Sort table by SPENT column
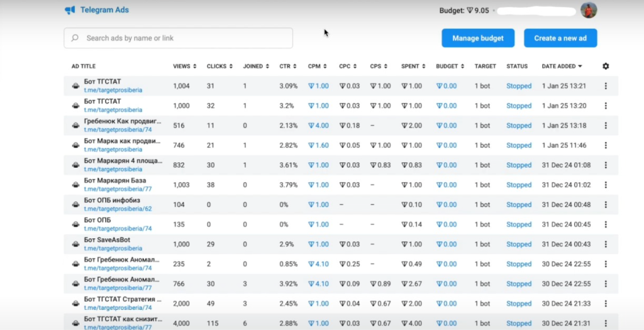Viewport: 644px width, 330px height. click(x=413, y=66)
